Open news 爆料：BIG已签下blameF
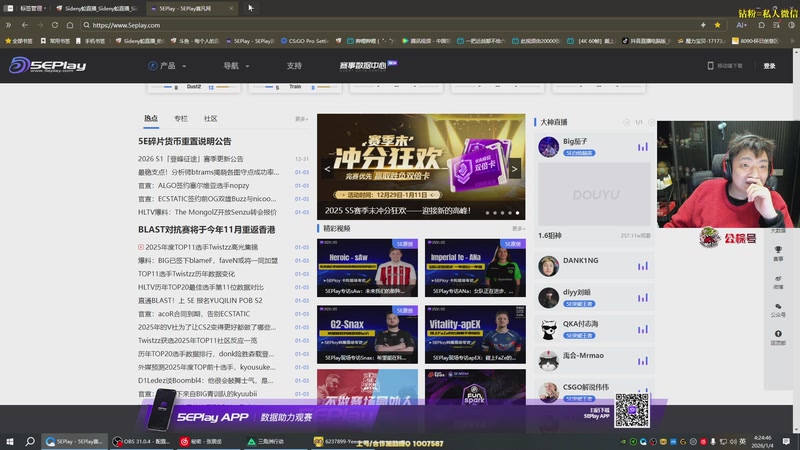This screenshot has height=450, width=800. tap(208, 260)
